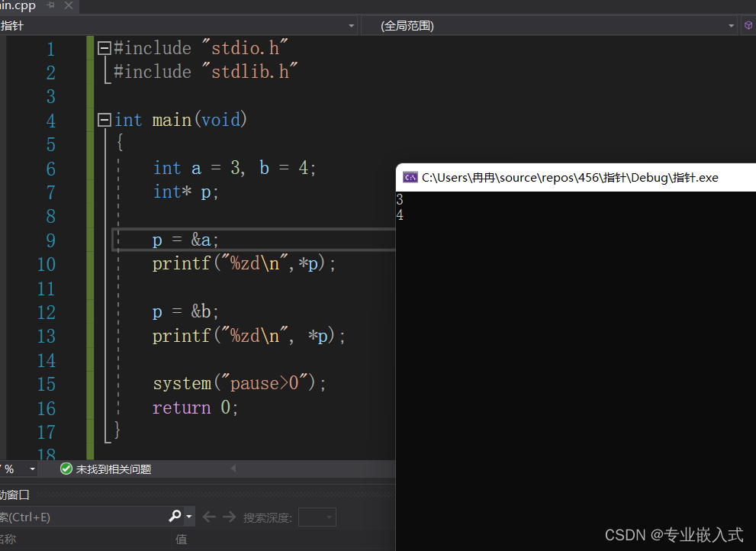Image resolution: width=756 pixels, height=551 pixels.
Task: Click the 名称 column header
Action: point(8,540)
